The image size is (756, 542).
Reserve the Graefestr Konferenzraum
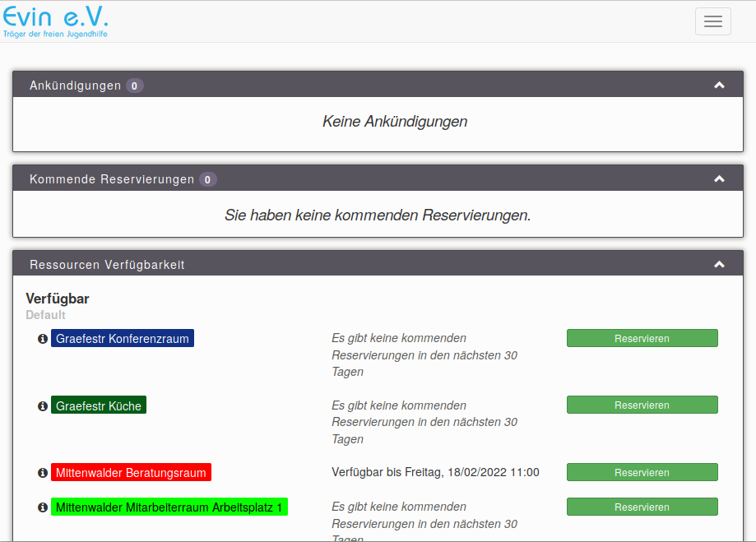642,338
